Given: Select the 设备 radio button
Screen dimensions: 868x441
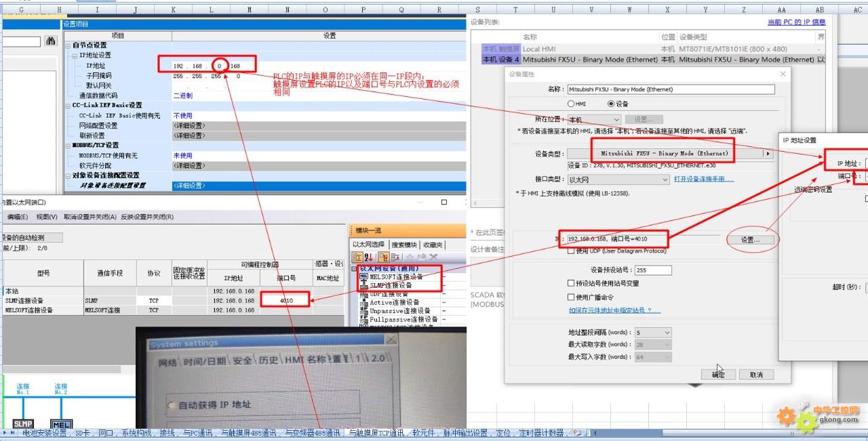Looking at the screenshot, I should (611, 104).
